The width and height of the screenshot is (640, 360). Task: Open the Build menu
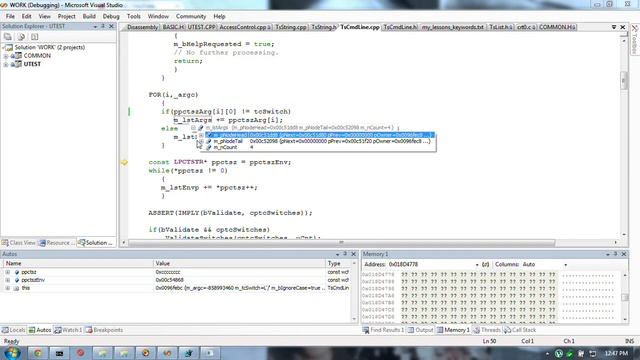click(x=89, y=16)
